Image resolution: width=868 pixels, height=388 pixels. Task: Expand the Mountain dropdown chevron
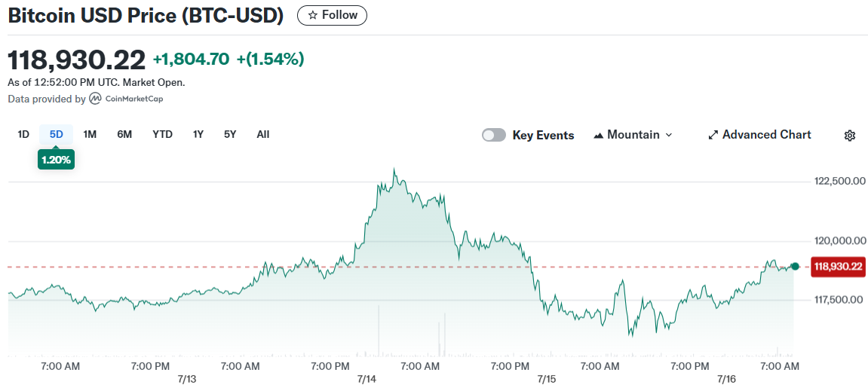pyautogui.click(x=669, y=135)
